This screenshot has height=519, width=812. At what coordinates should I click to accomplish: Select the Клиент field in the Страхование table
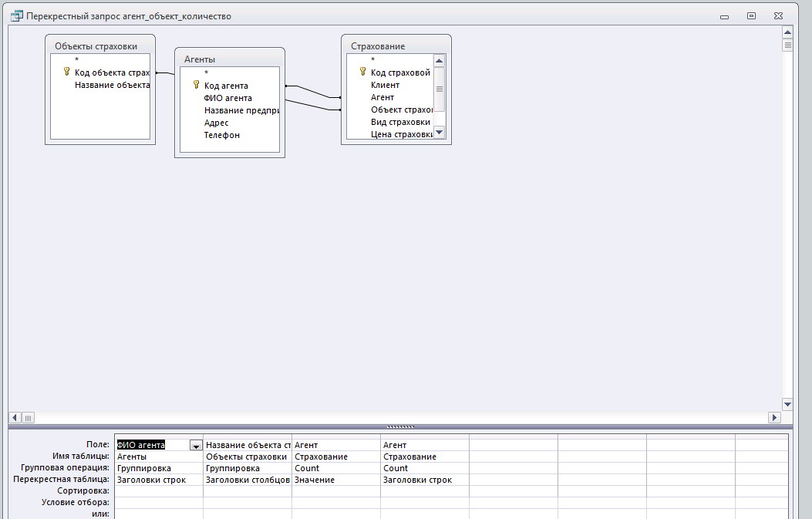385,85
